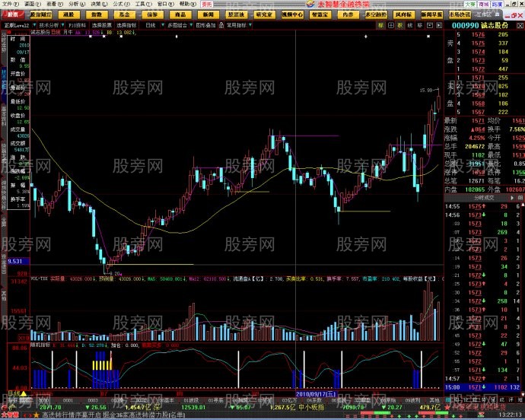525x420 pixels.
Task: Click the 商城 button in the title bar
Action: click(x=483, y=4)
